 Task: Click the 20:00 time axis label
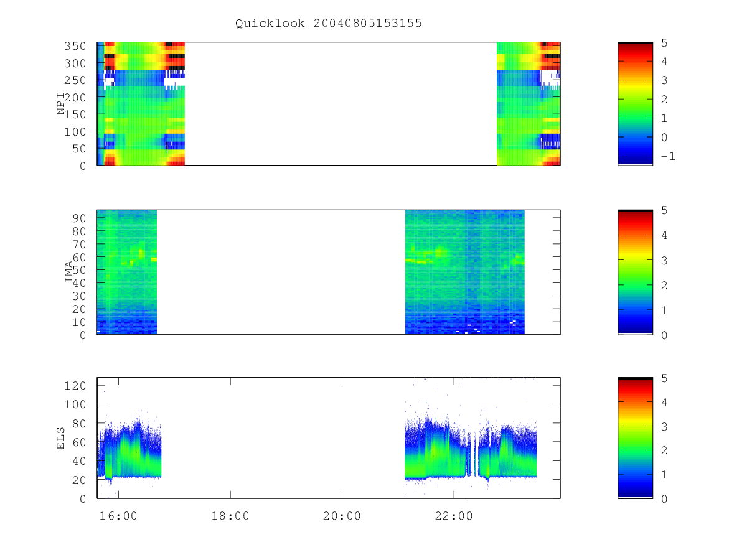[342, 516]
